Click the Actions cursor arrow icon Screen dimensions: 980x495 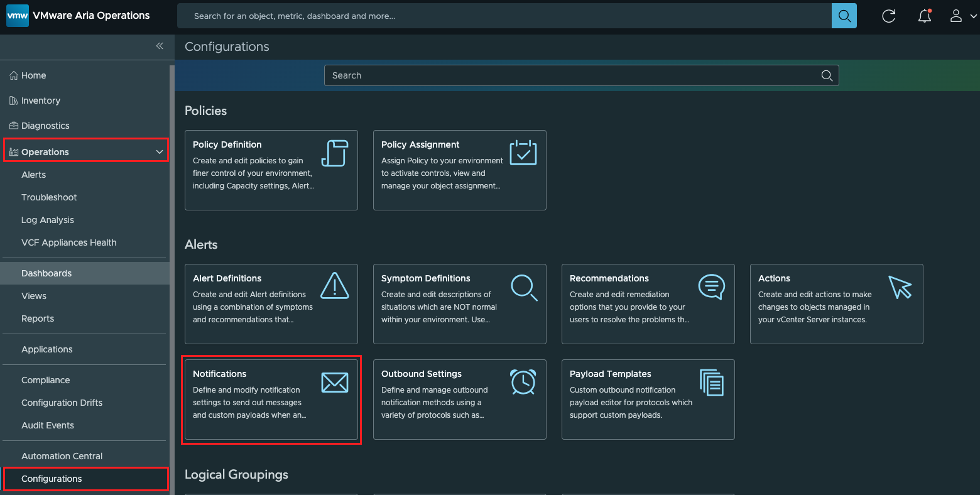coord(900,287)
